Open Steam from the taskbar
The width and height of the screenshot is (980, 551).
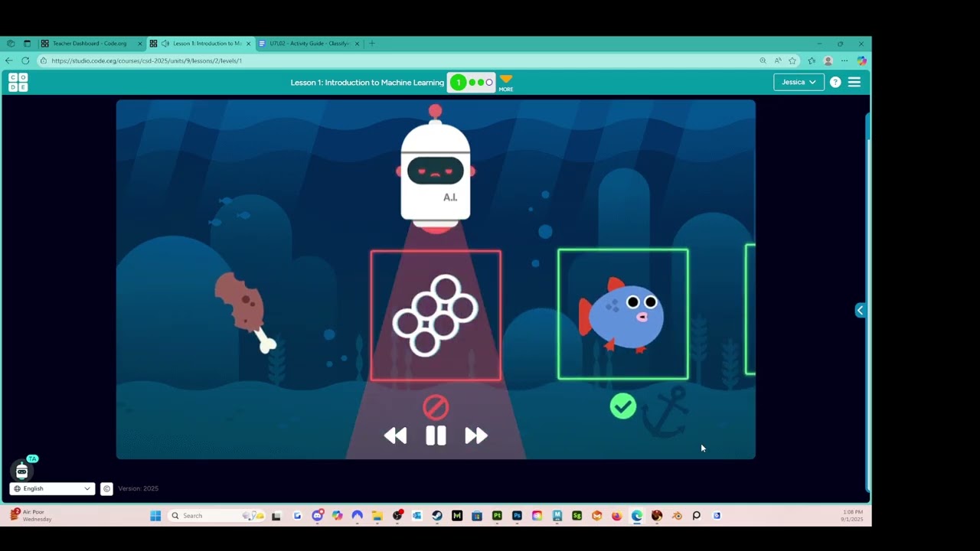click(436, 516)
